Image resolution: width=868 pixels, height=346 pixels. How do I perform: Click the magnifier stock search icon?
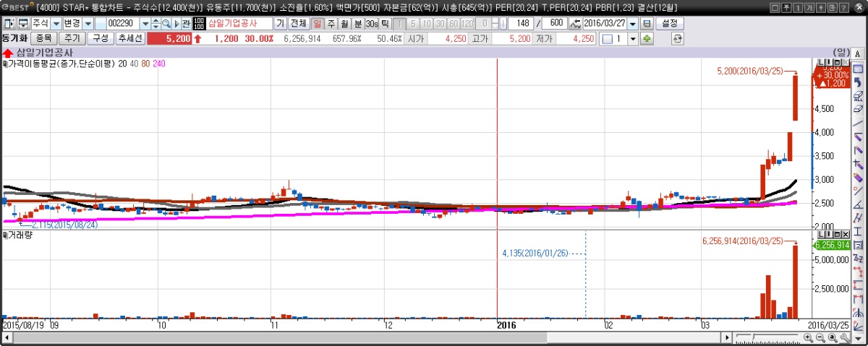(166, 24)
